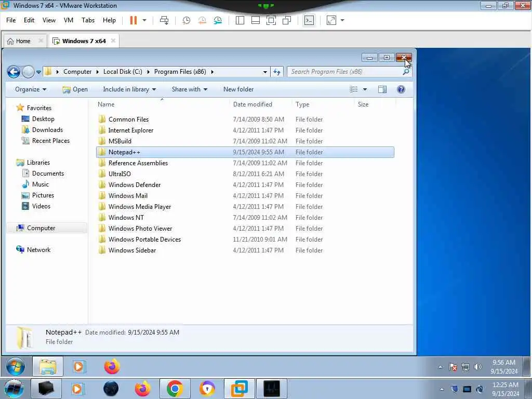This screenshot has width=532, height=399.
Task: Open the Snapshot Manager icon
Action: click(x=218, y=20)
